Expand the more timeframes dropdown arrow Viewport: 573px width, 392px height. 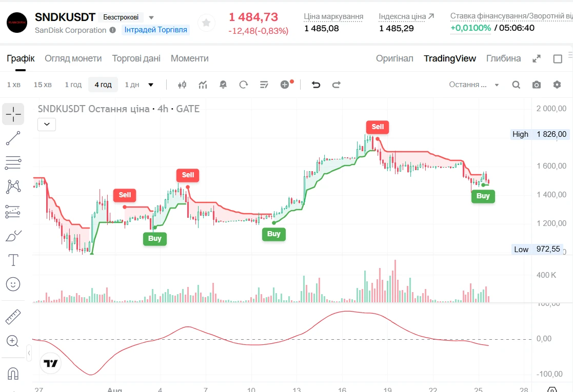pos(150,85)
